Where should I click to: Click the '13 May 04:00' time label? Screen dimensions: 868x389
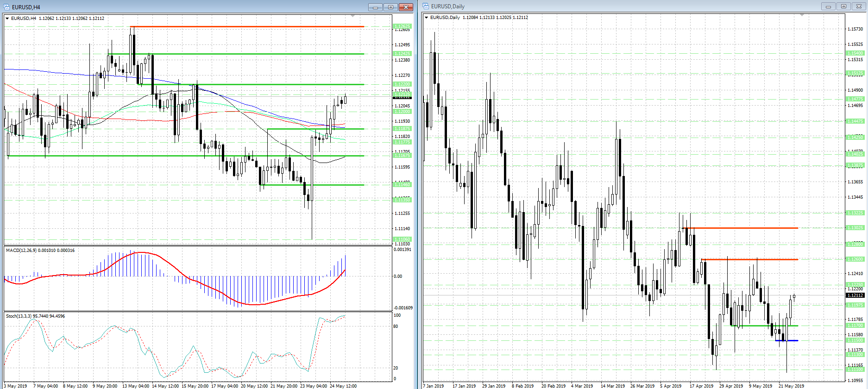[x=136, y=386]
